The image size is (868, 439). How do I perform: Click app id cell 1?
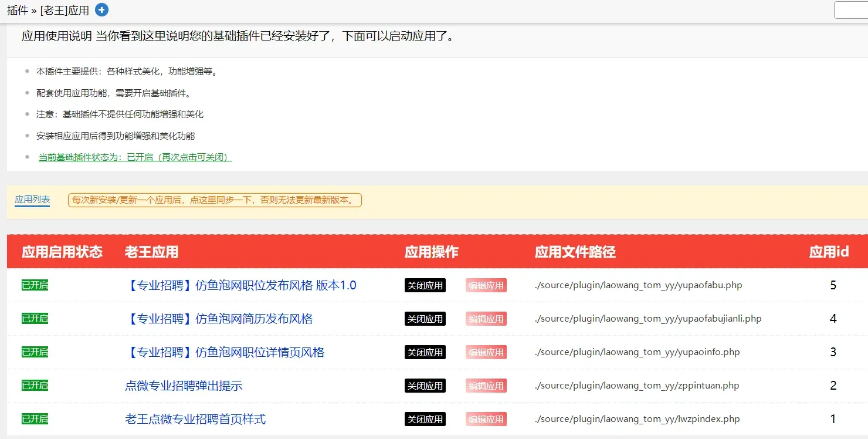point(833,419)
